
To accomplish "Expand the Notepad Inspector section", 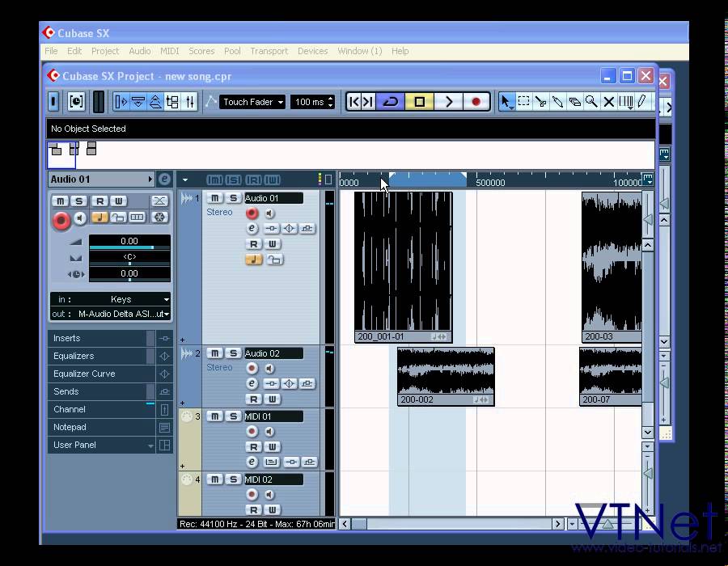I will tap(101, 427).
